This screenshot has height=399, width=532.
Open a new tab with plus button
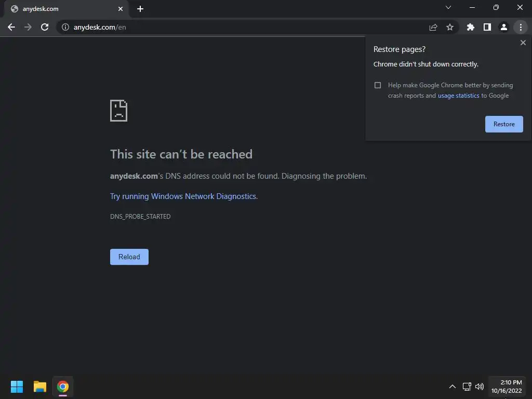(x=140, y=9)
